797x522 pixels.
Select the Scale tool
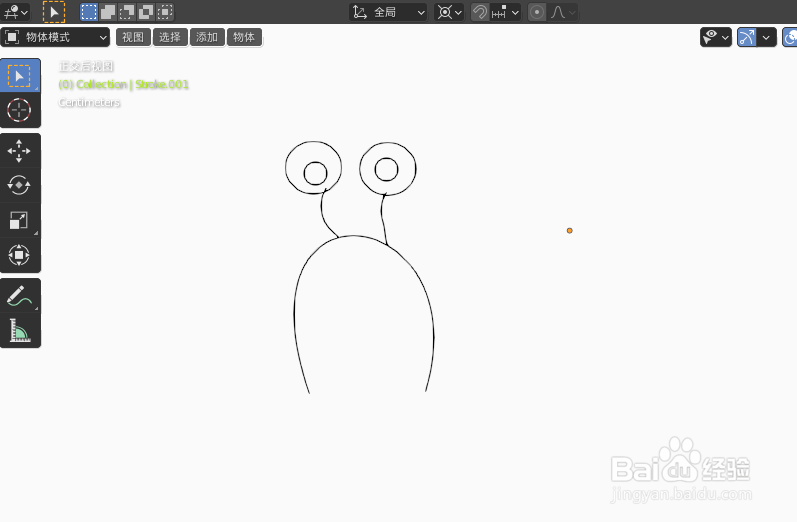pos(19,220)
